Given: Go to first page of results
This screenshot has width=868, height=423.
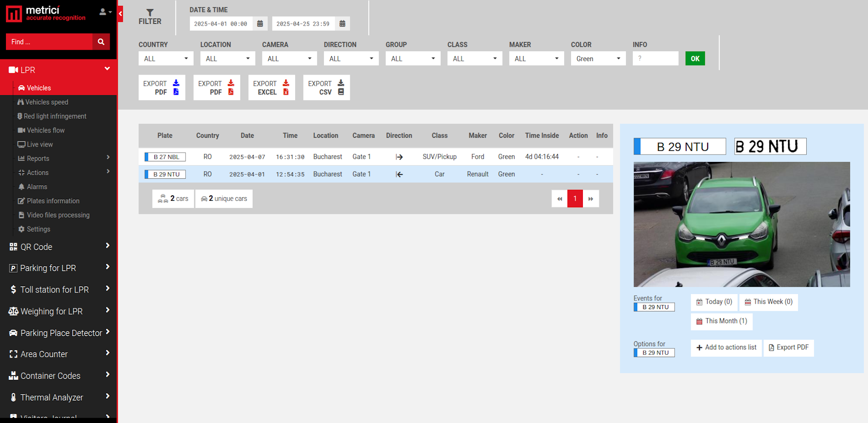Looking at the screenshot, I should [x=559, y=199].
